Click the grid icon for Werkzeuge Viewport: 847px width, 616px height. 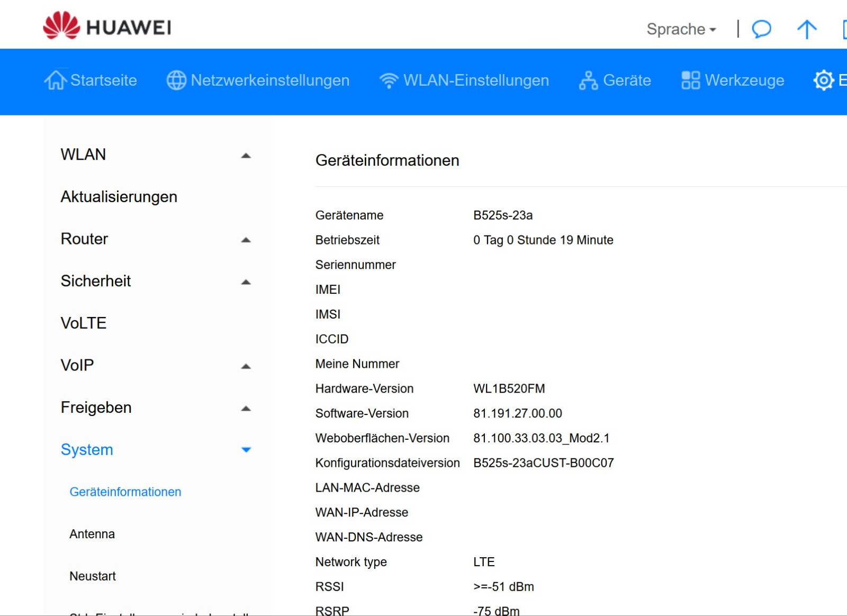[x=690, y=80]
